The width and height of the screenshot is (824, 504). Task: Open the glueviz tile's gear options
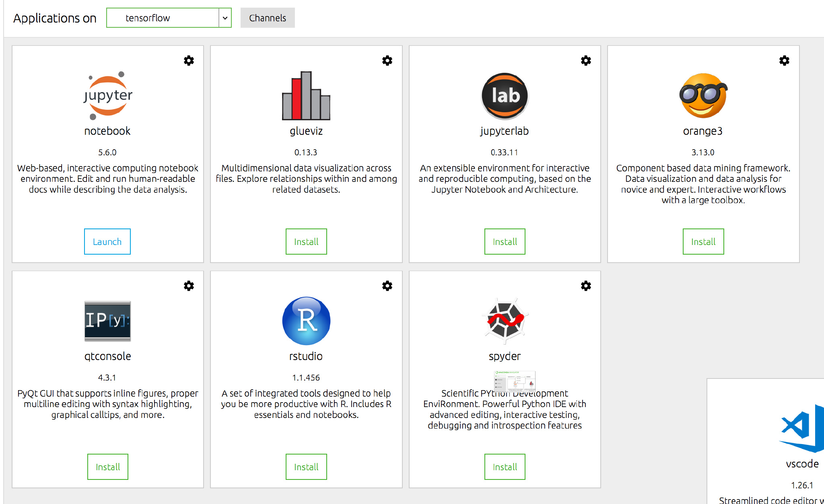point(387,61)
